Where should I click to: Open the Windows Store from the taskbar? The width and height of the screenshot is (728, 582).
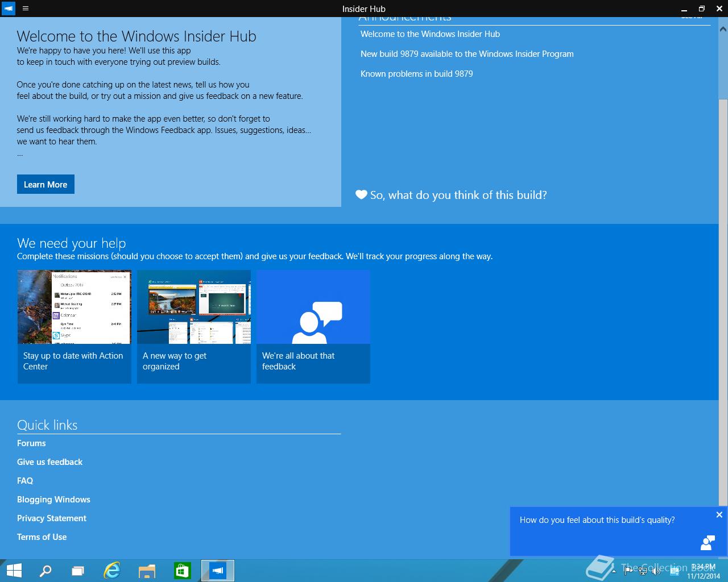[x=182, y=571]
